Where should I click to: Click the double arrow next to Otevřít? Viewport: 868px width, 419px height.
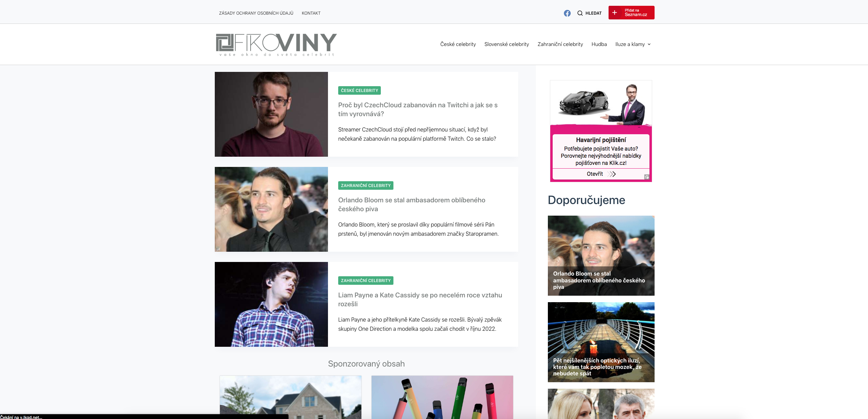[x=612, y=174]
